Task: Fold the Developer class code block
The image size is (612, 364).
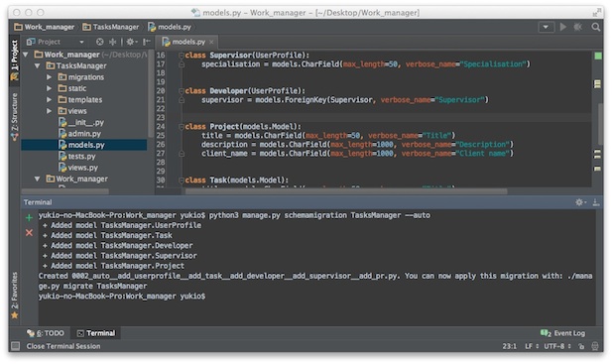Action: coord(182,91)
